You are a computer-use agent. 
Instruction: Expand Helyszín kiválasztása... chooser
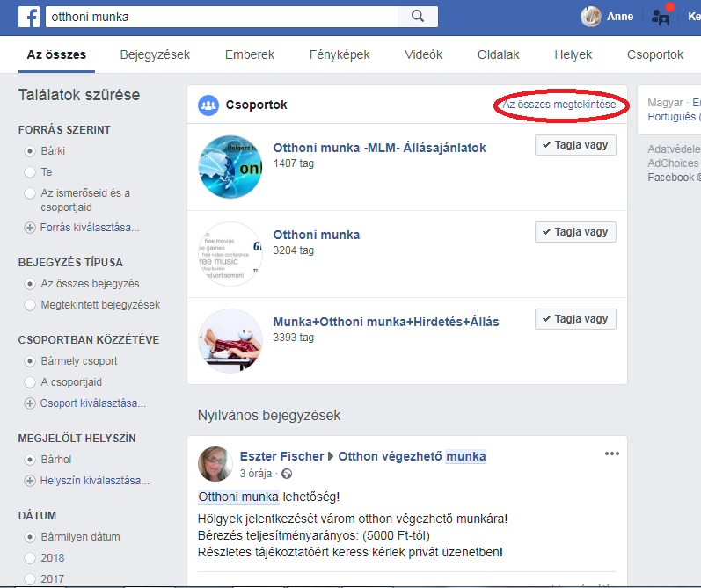pyautogui.click(x=95, y=480)
